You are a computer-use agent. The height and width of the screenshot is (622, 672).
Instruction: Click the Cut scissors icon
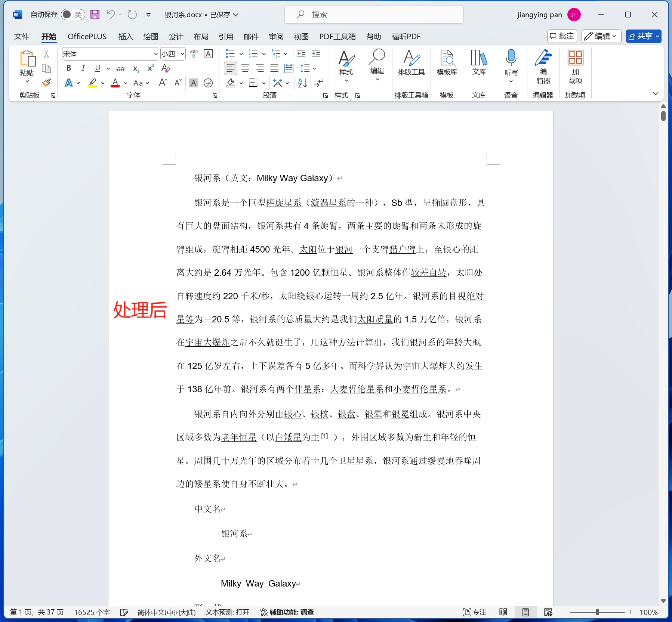[x=46, y=54]
